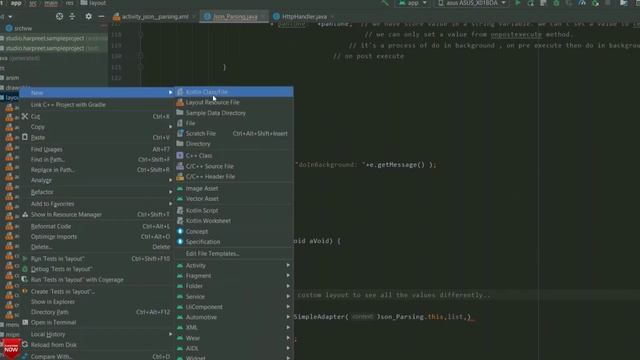The height and width of the screenshot is (360, 640).
Task: Click the C/C++ Header File icon
Action: click(180, 177)
